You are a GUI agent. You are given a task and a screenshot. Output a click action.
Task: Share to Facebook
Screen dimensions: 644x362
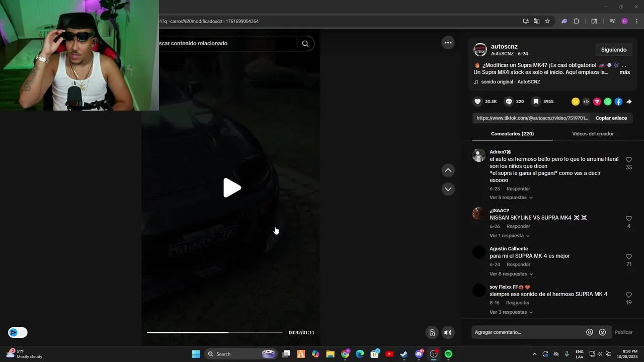pyautogui.click(x=618, y=102)
